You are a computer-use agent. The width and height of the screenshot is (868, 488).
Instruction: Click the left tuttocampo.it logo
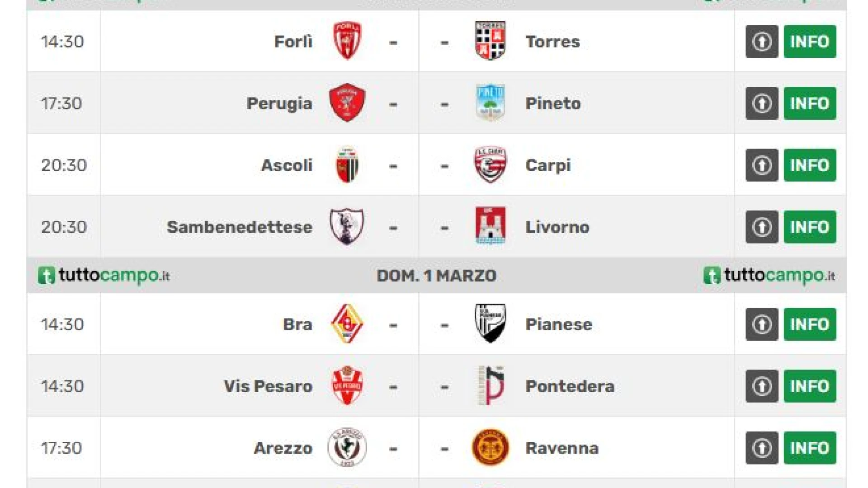104,276
